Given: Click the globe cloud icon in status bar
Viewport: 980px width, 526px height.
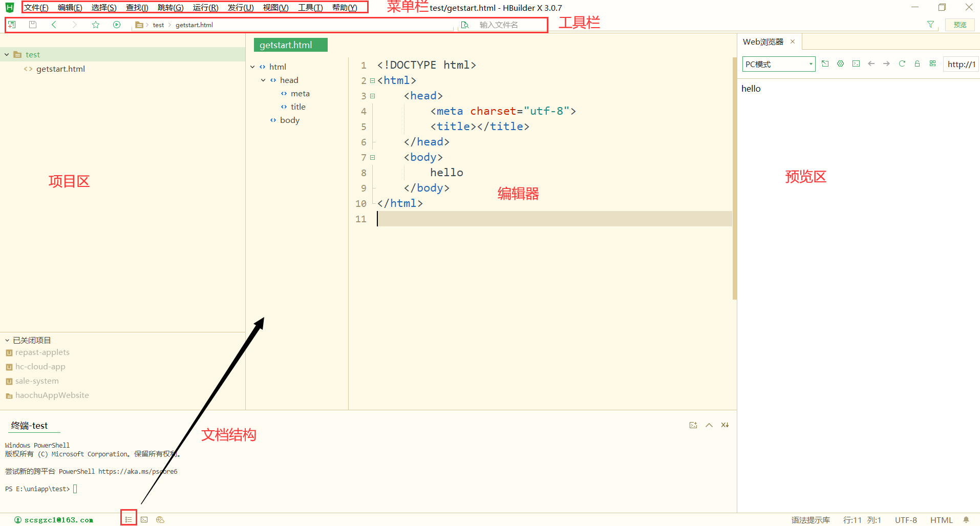Looking at the screenshot, I should click(160, 519).
